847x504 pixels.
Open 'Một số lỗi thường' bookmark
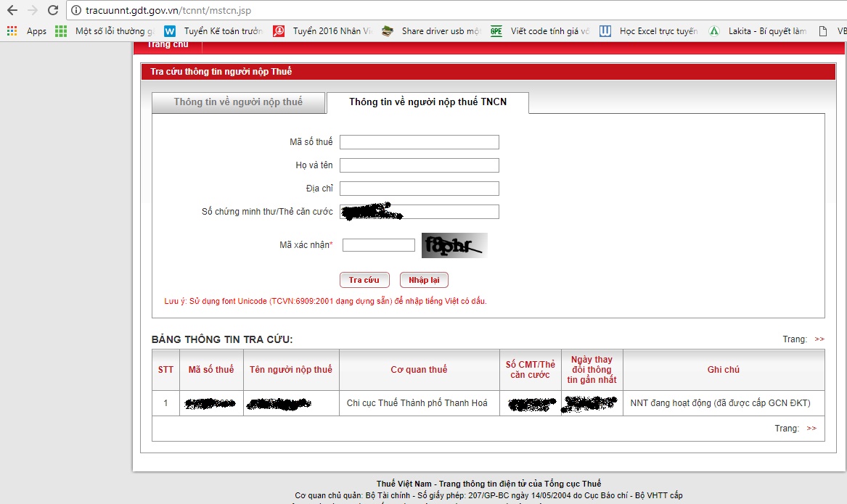(x=106, y=31)
